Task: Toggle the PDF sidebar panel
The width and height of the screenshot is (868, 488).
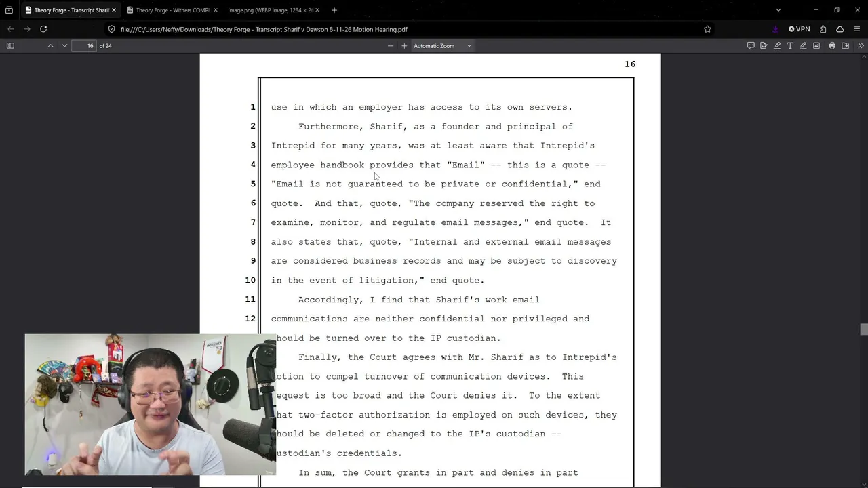Action: pyautogui.click(x=10, y=45)
